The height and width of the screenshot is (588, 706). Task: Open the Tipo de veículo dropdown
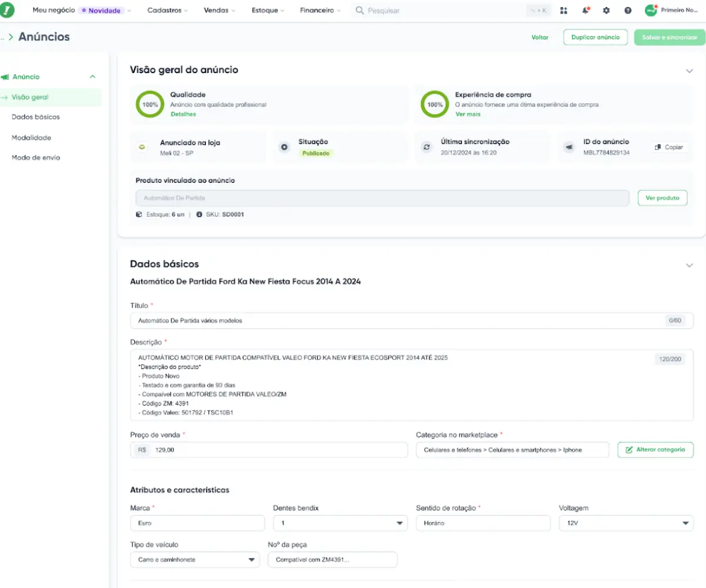[x=195, y=560]
